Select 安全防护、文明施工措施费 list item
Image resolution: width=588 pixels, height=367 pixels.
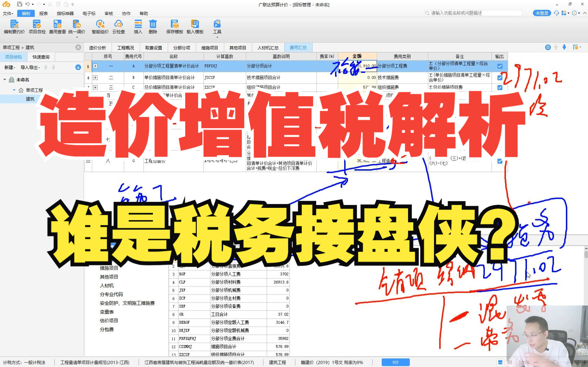pyautogui.click(x=127, y=303)
